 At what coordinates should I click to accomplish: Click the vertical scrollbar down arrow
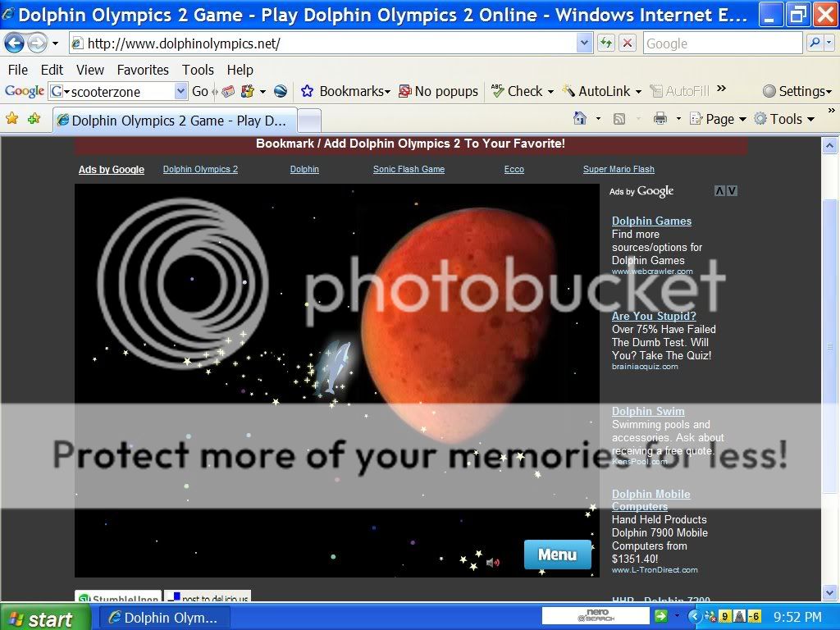[x=829, y=593]
